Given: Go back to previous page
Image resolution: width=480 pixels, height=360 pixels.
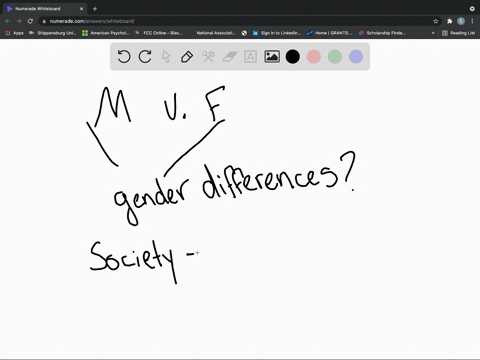Looking at the screenshot, I should 8,21.
